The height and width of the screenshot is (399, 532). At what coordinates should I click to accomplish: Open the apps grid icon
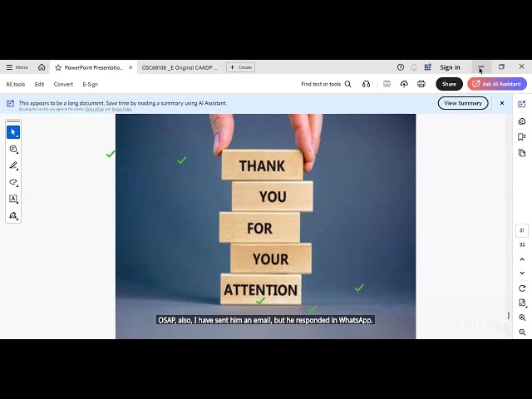(x=427, y=67)
